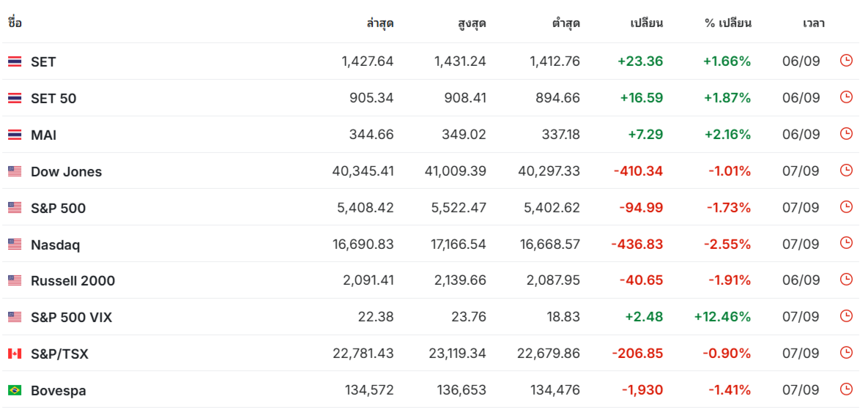Click the clock icon in the SET row
Screen dimensions: 868x410
pyautogui.click(x=846, y=60)
